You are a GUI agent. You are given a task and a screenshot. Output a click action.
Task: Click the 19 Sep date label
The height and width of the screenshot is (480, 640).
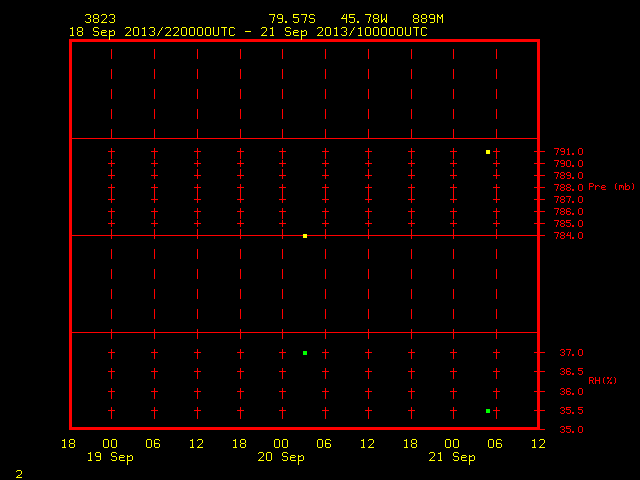110,457
